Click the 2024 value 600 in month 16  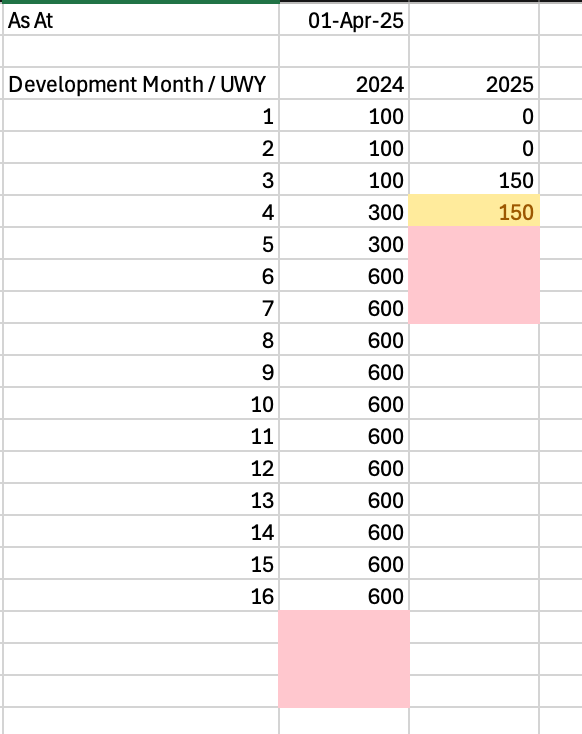click(344, 595)
